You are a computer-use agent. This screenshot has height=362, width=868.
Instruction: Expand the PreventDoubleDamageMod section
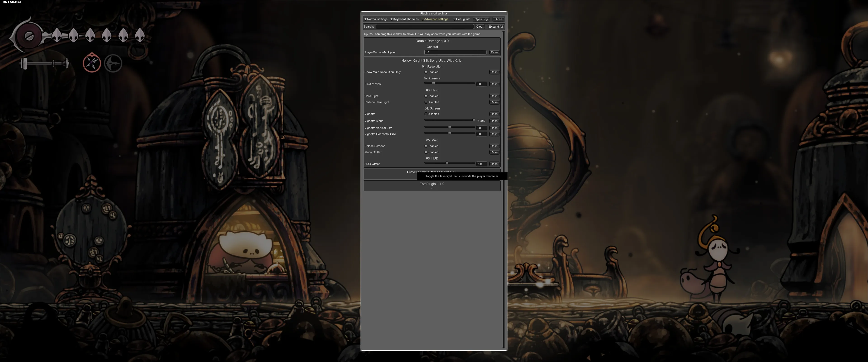click(x=432, y=172)
